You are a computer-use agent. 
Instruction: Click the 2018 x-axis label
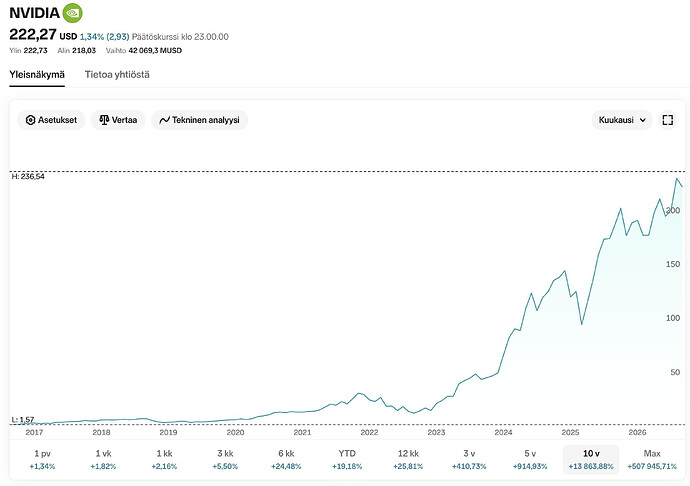101,432
